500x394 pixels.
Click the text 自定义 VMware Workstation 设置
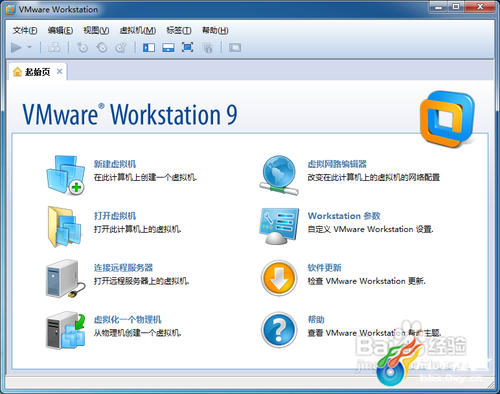[x=370, y=229]
